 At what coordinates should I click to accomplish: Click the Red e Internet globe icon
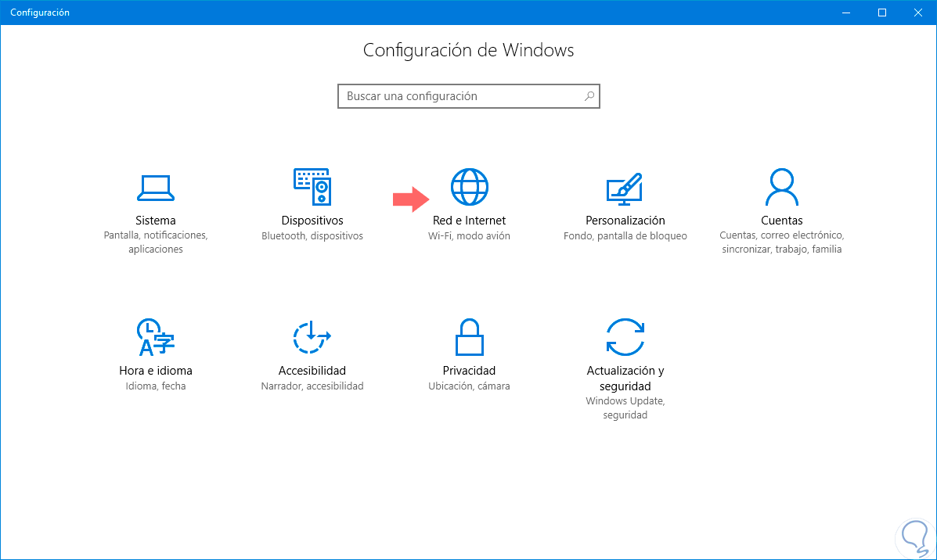click(470, 188)
